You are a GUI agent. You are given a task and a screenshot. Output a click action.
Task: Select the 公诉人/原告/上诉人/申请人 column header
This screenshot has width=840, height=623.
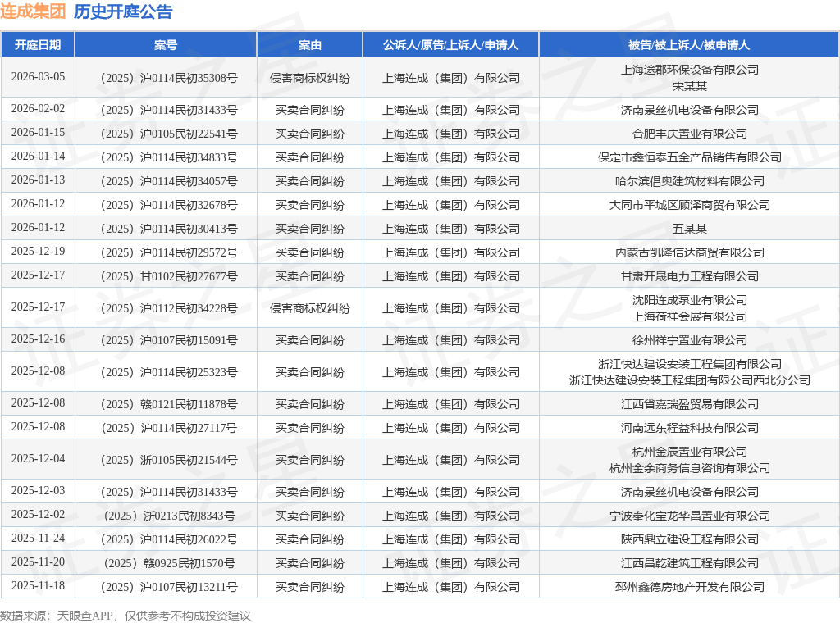pos(450,45)
